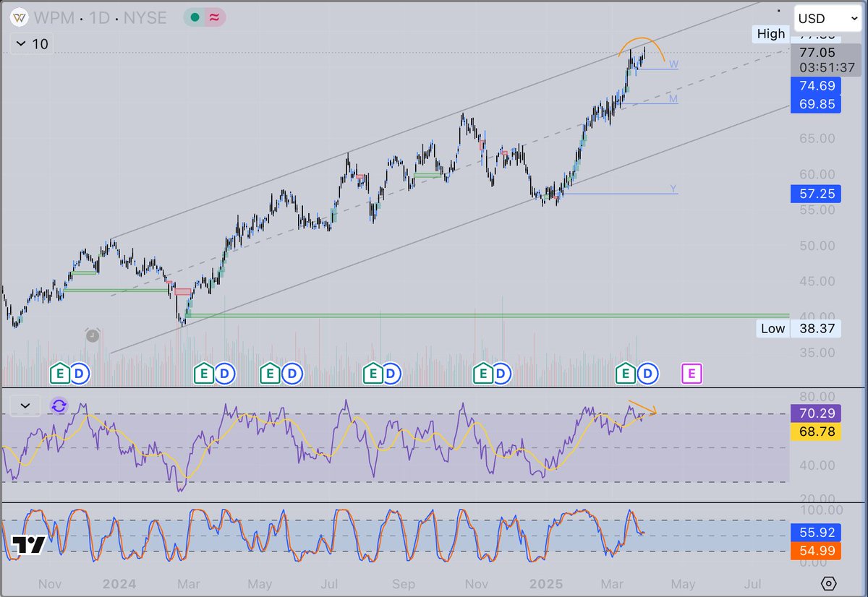Image resolution: width=868 pixels, height=597 pixels.
Task: Open the earnings E marker near August 2024
Action: pyautogui.click(x=373, y=374)
